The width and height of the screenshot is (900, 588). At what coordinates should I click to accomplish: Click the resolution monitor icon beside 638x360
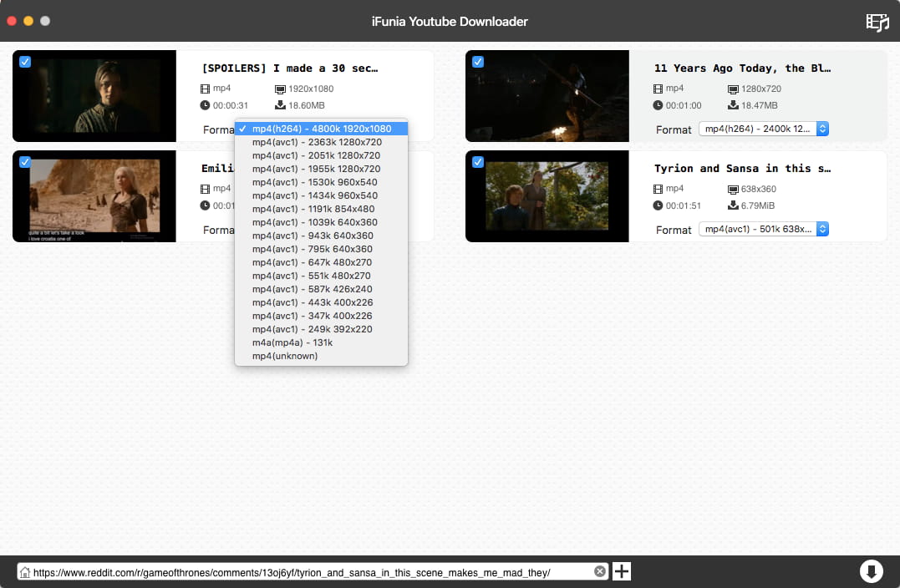[x=733, y=189]
